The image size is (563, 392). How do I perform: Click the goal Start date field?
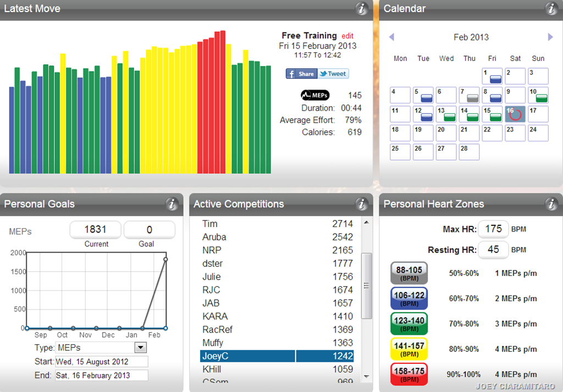(x=101, y=362)
